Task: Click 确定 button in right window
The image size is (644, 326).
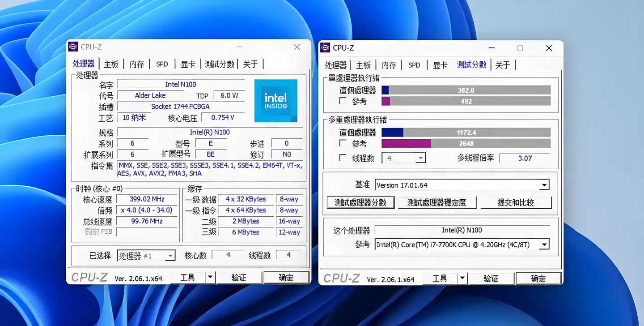Action: (538, 279)
